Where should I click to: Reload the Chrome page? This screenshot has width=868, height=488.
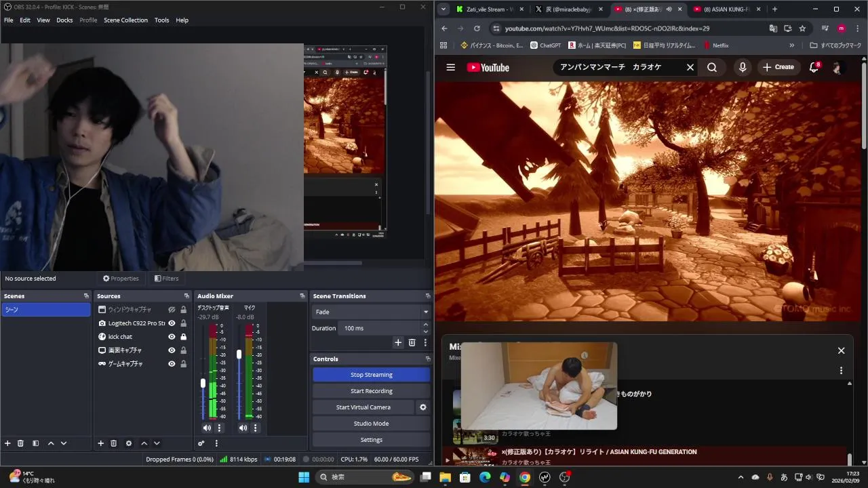[477, 28]
